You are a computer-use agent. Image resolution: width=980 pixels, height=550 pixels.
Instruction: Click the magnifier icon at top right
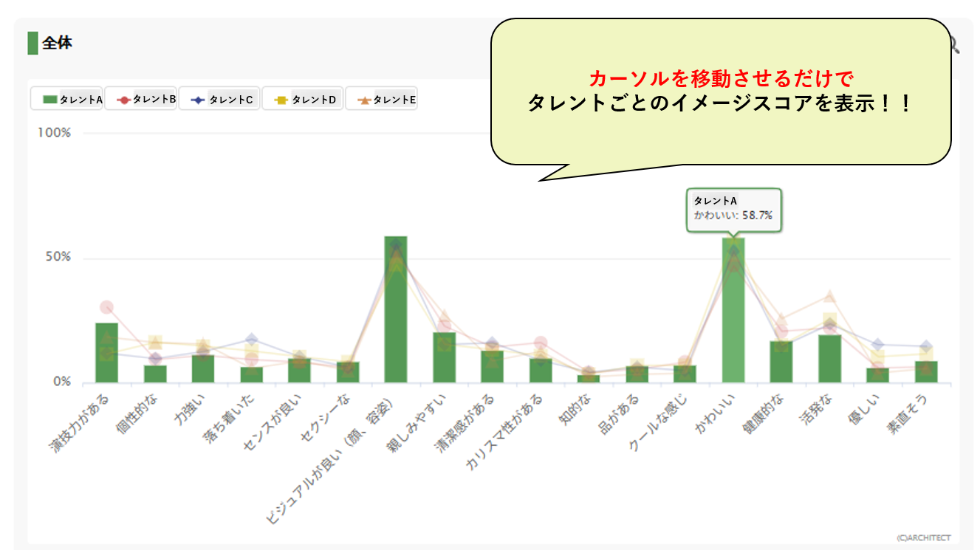pyautogui.click(x=954, y=46)
